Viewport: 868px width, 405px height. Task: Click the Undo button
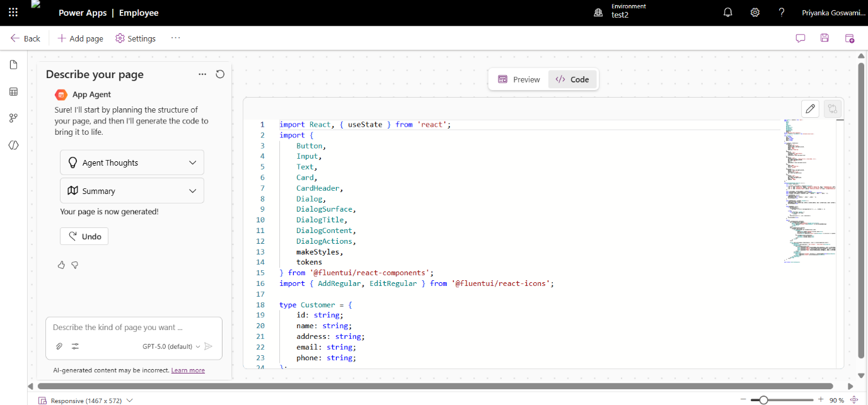coord(84,236)
